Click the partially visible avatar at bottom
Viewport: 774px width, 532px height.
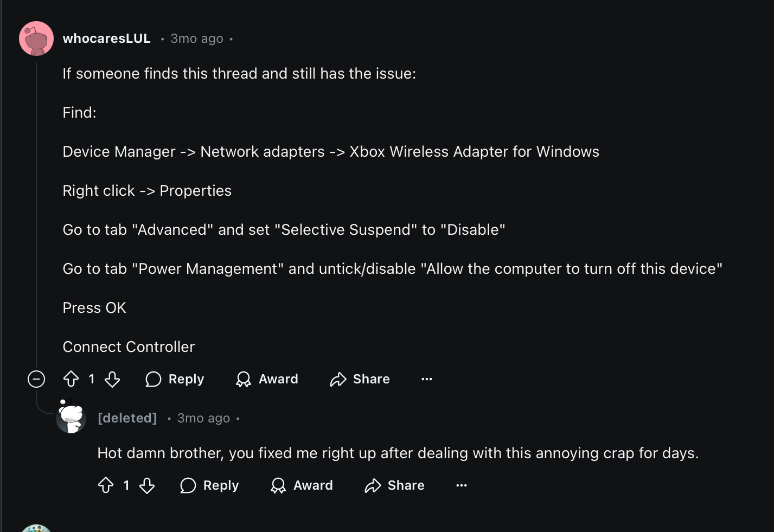[x=36, y=529]
